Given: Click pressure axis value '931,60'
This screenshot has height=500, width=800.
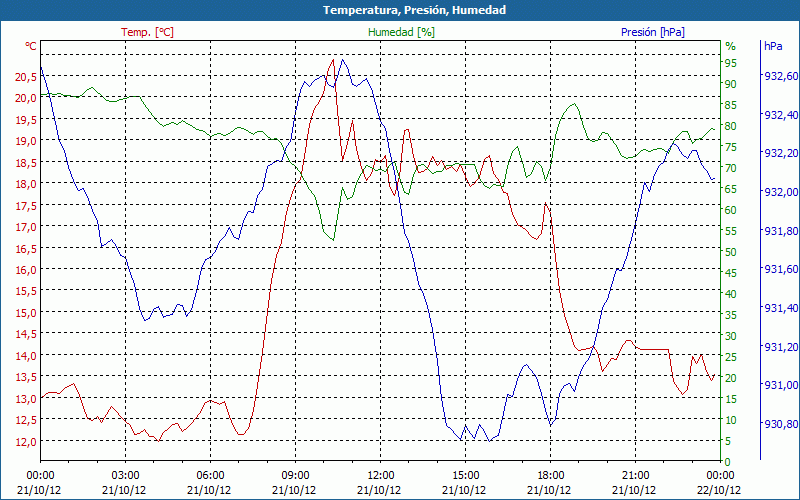Looking at the screenshot, I should tap(780, 269).
